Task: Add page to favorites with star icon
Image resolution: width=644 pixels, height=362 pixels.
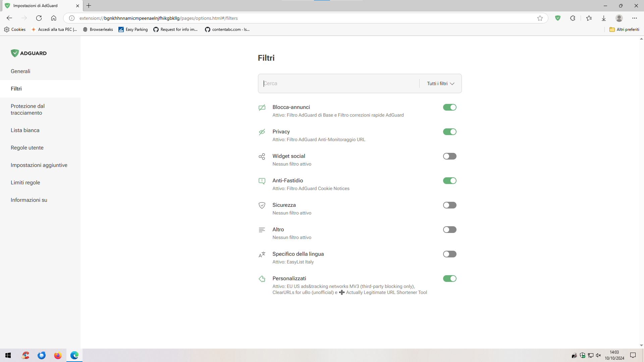Action: pos(540,18)
